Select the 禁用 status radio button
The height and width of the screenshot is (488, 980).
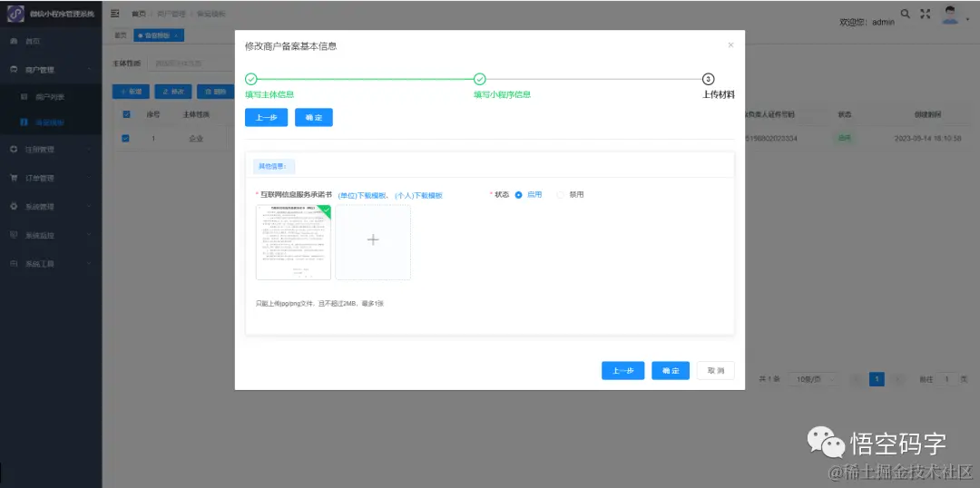560,195
